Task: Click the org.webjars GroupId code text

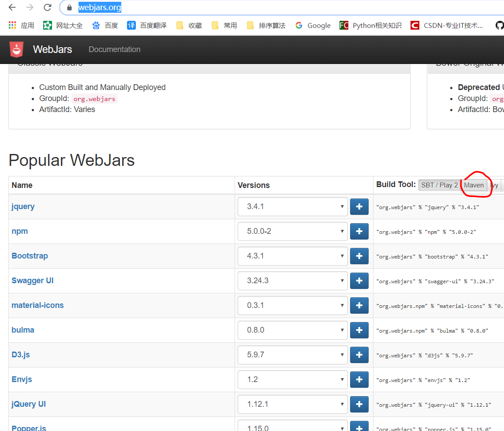Action: (94, 99)
